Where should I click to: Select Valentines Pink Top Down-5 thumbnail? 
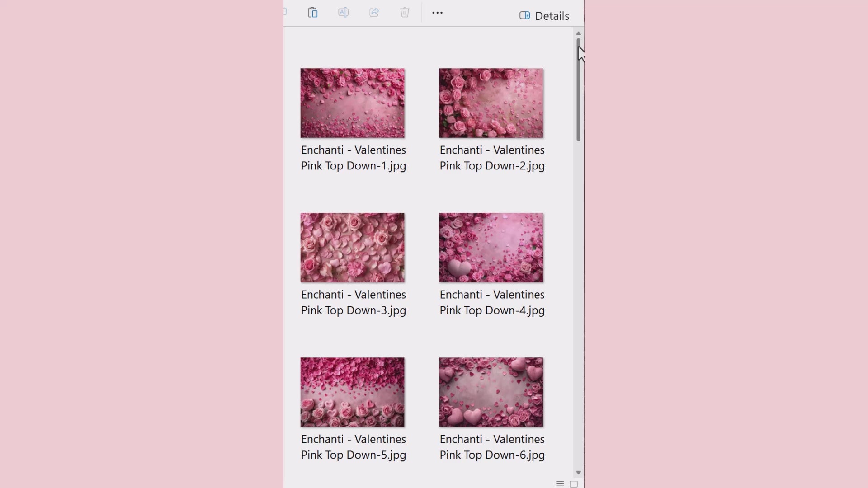[x=353, y=392]
